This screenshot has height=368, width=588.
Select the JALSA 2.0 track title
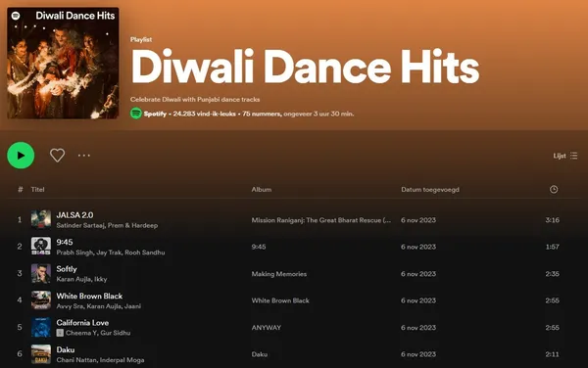pos(74,215)
